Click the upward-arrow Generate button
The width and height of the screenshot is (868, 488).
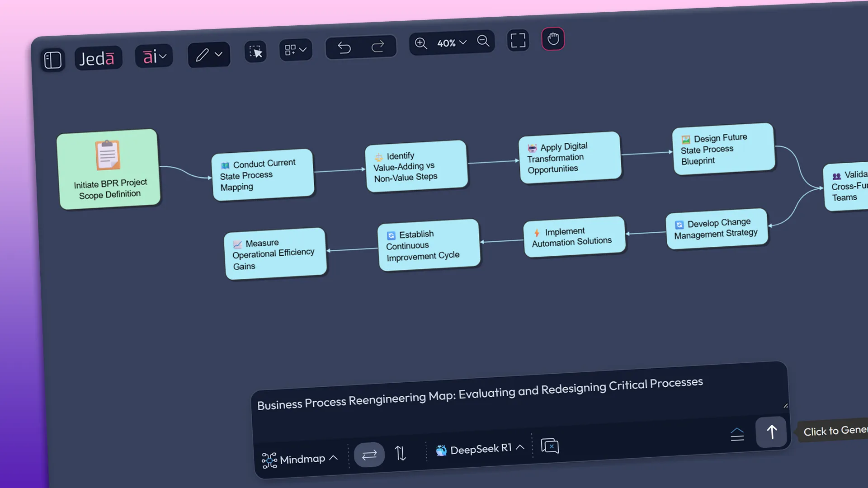tap(771, 432)
